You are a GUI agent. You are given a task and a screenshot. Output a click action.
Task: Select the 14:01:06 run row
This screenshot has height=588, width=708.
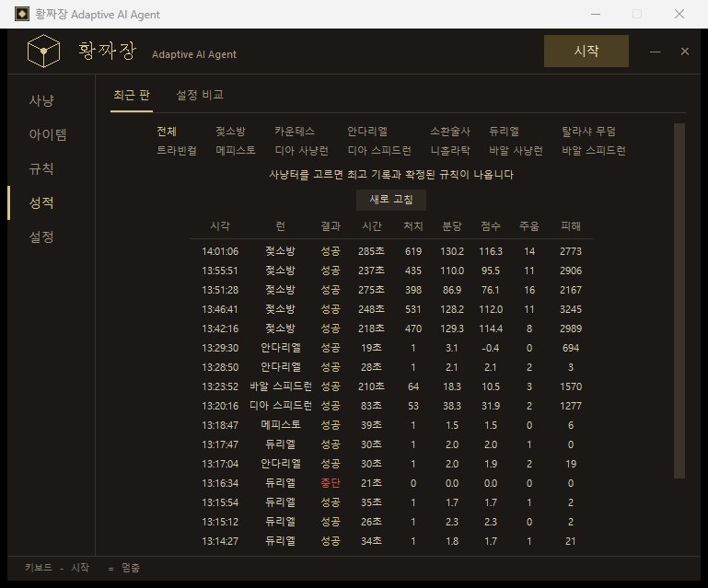(x=391, y=251)
